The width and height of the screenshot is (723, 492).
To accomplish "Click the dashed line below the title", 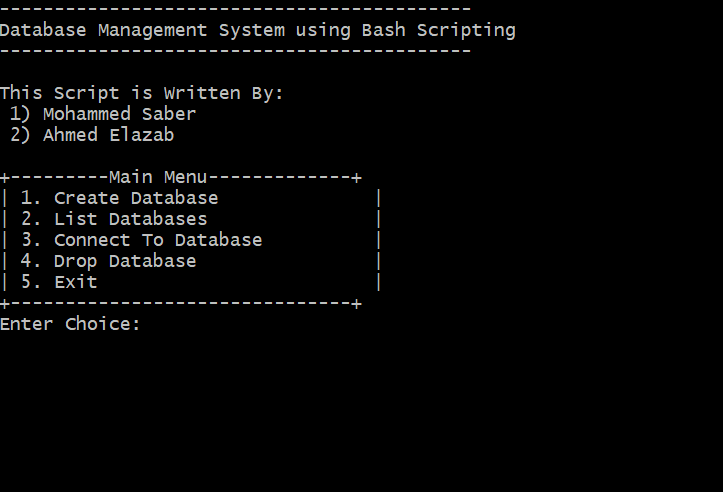I will click(x=235, y=51).
